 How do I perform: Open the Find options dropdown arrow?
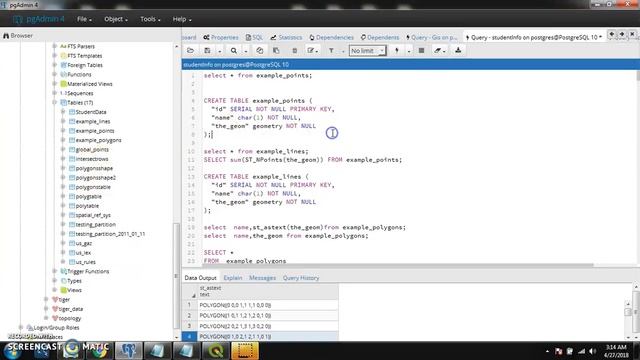246,51
